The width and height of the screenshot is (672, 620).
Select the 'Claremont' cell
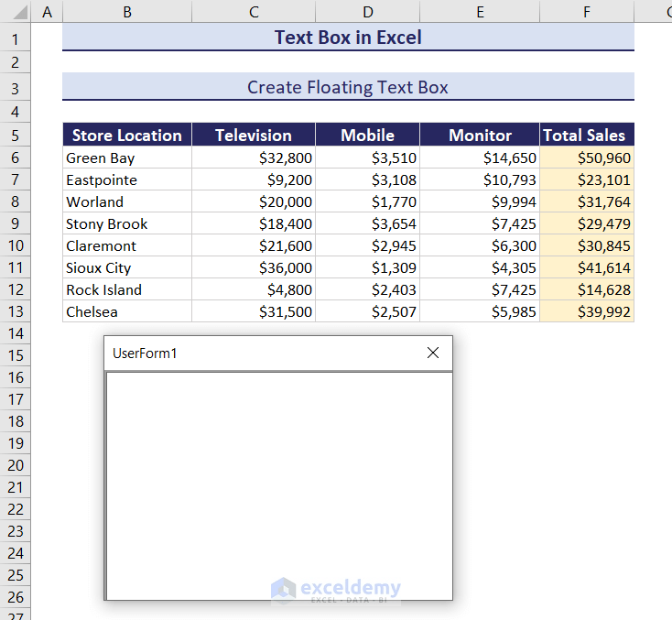pyautogui.click(x=127, y=245)
